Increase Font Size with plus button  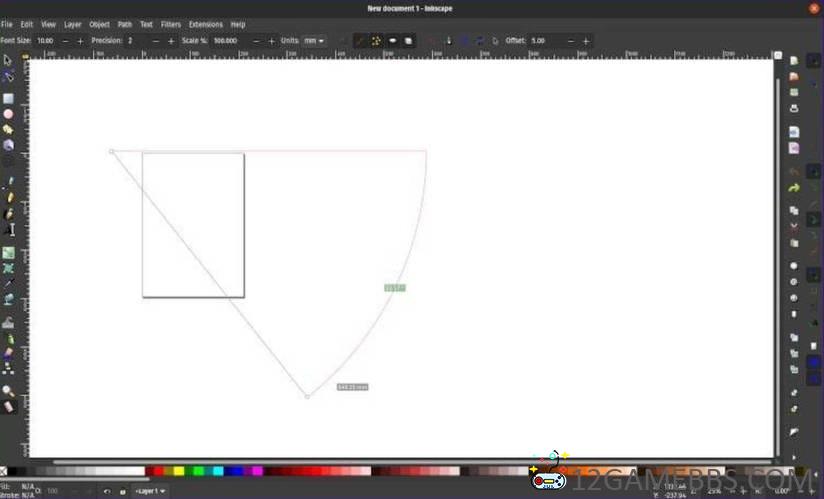[80, 41]
